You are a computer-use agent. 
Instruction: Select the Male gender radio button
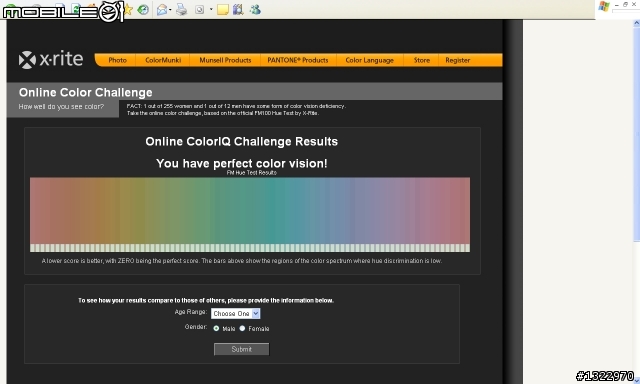coord(216,328)
